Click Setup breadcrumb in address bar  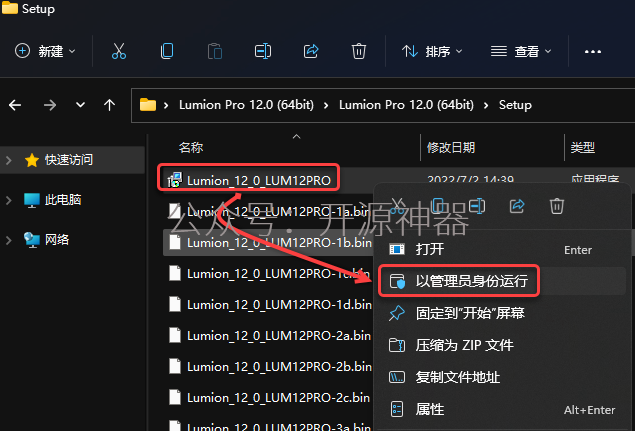[515, 105]
